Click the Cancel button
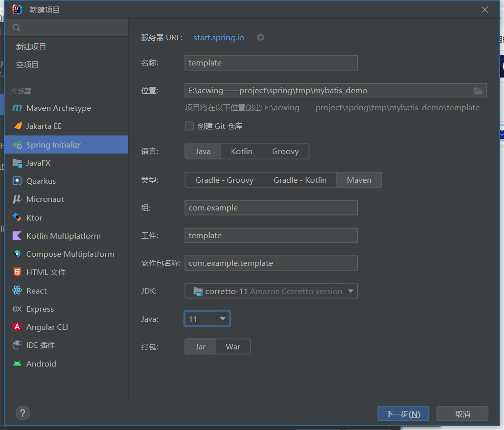This screenshot has width=504, height=430. (x=463, y=414)
